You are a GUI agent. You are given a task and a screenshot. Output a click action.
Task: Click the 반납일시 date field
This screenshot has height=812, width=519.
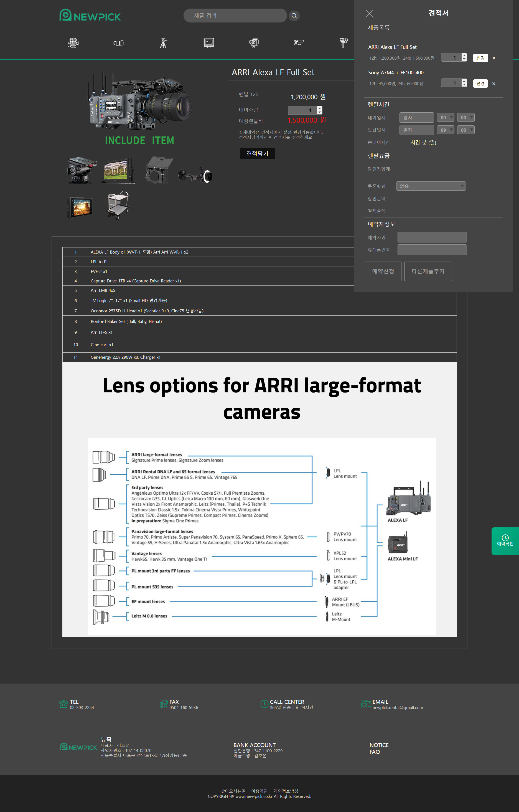pyautogui.click(x=416, y=130)
